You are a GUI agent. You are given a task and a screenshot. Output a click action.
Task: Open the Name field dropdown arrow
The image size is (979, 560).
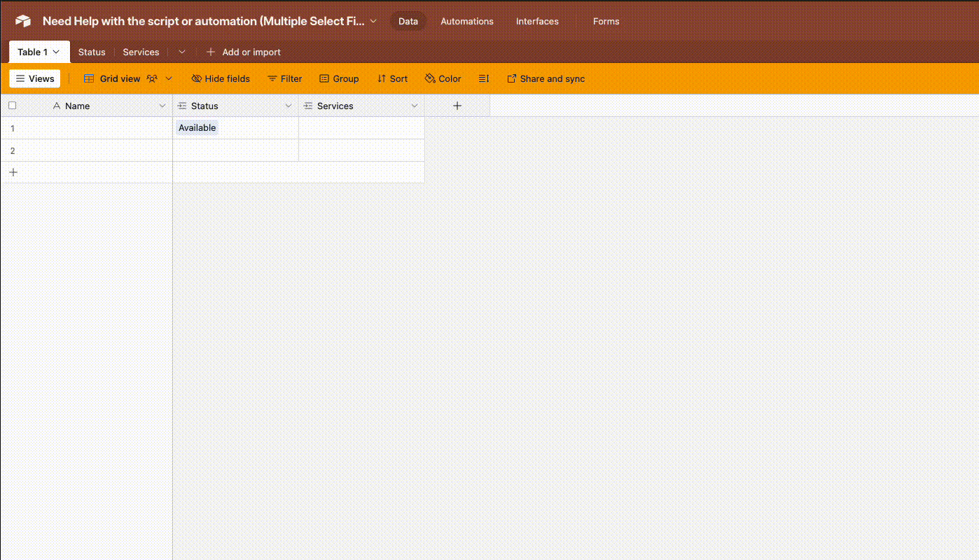point(162,106)
